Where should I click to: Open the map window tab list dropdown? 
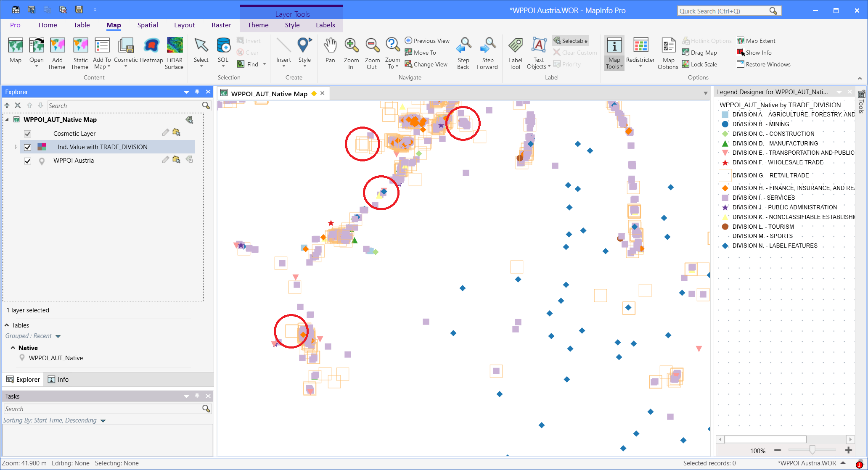click(x=706, y=93)
